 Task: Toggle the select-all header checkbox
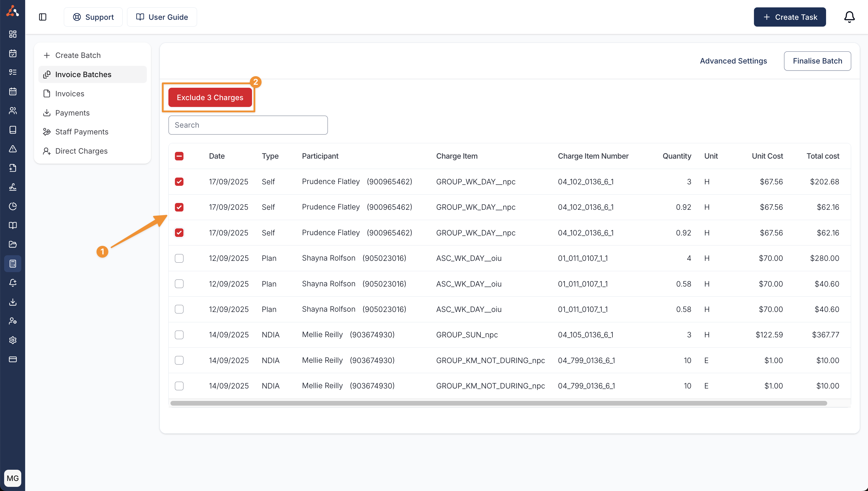[179, 156]
